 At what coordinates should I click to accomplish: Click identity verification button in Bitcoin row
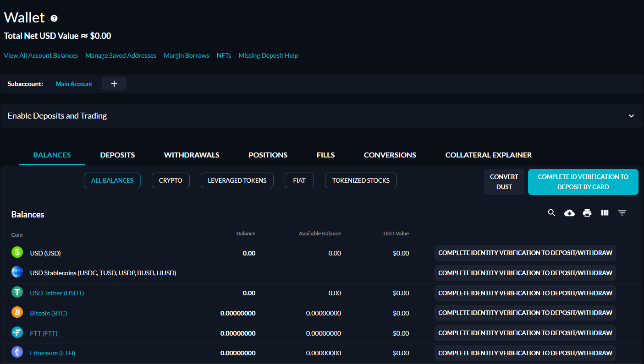pos(525,313)
